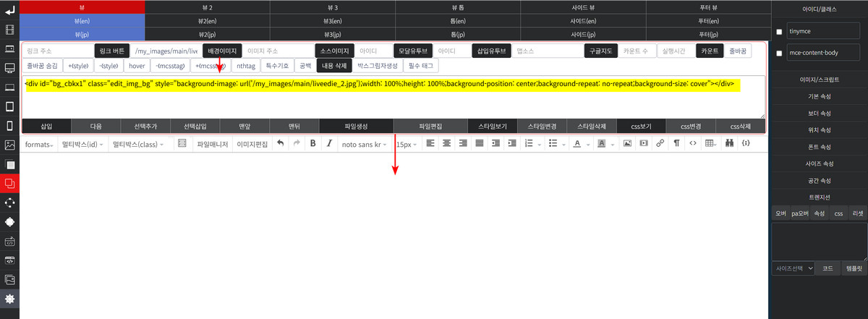The image size is (868, 319).
Task: Expand the 사이즈선택 dropdown
Action: click(793, 268)
